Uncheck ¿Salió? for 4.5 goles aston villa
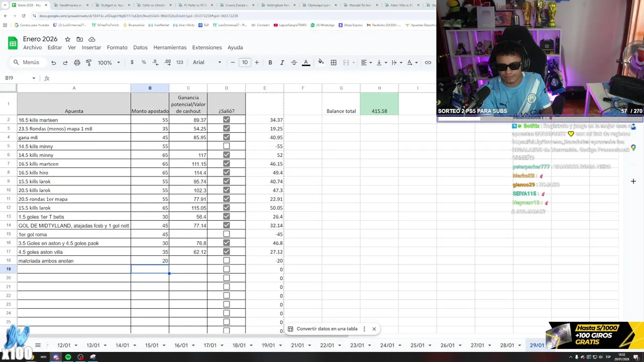The width and height of the screenshot is (644, 362). (x=226, y=252)
